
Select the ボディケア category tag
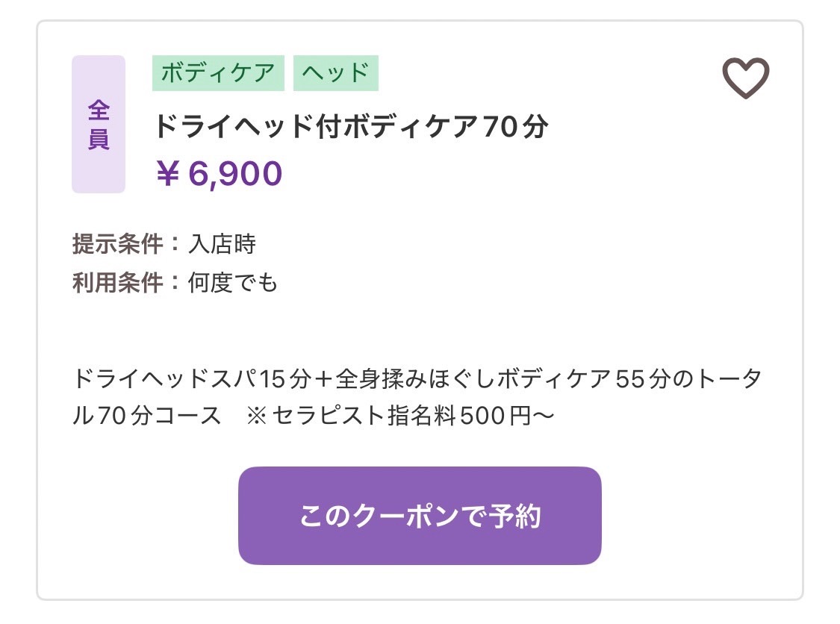[x=218, y=73]
